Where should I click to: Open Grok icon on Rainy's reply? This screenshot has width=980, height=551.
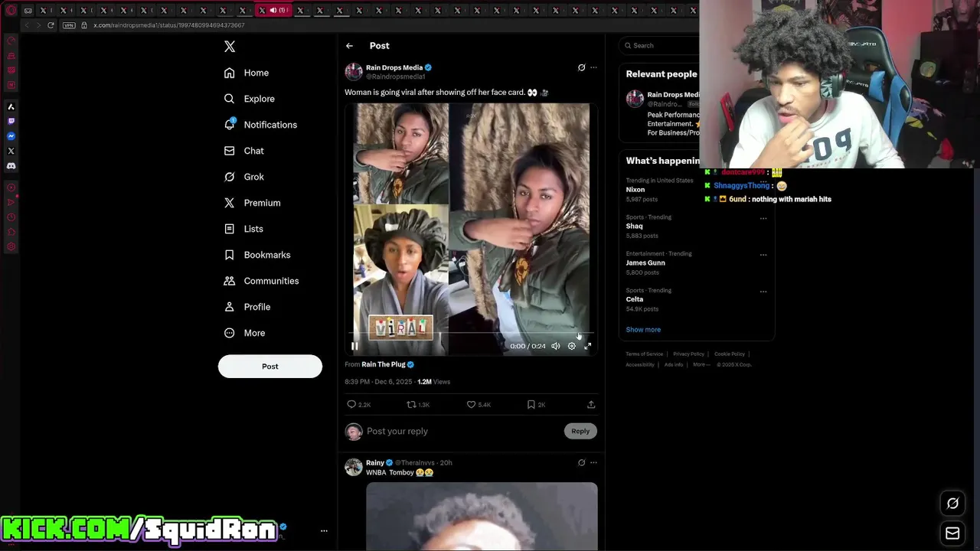tap(581, 462)
